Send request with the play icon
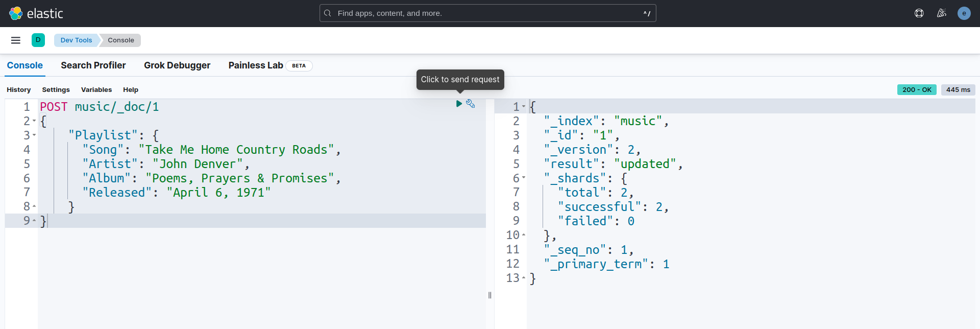Viewport: 980px width, 329px height. point(459,104)
